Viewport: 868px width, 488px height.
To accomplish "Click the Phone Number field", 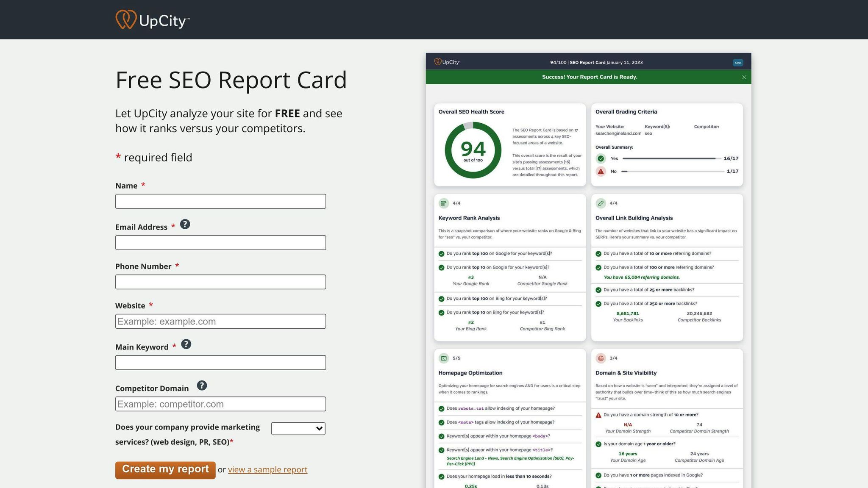I will pyautogui.click(x=220, y=282).
